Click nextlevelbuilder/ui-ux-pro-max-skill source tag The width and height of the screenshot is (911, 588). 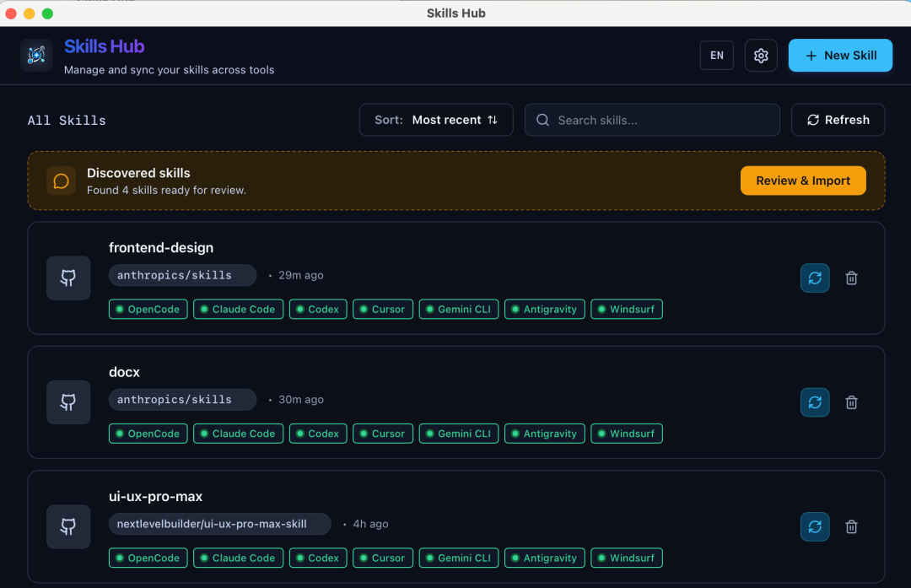tap(219, 524)
